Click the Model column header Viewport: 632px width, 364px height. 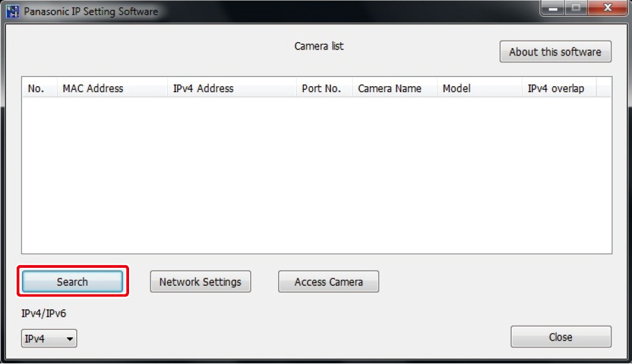pyautogui.click(x=480, y=88)
